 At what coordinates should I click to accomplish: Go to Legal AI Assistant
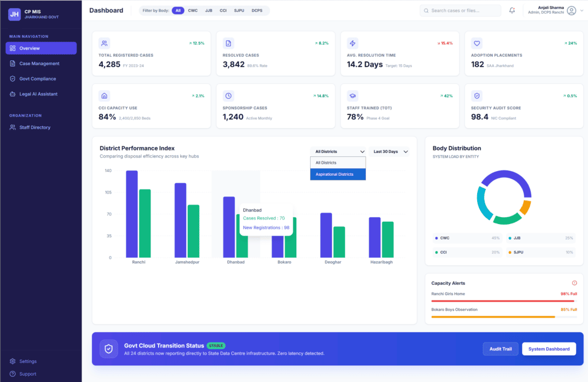(x=38, y=94)
